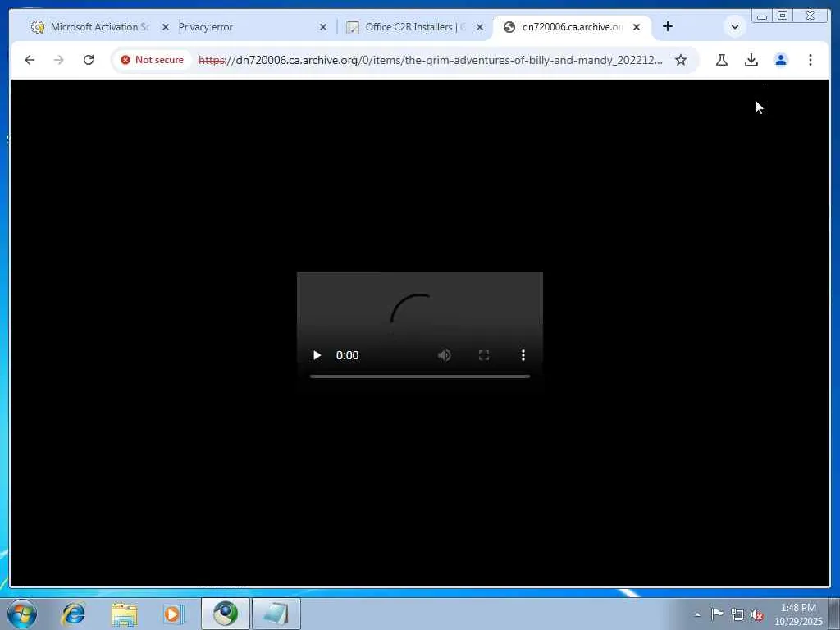The width and height of the screenshot is (840, 630).
Task: Reload the current page
Action: pyautogui.click(x=89, y=60)
